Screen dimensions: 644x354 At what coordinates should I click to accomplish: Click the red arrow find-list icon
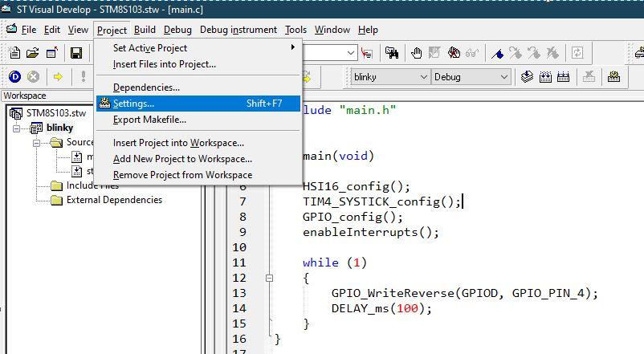click(366, 53)
